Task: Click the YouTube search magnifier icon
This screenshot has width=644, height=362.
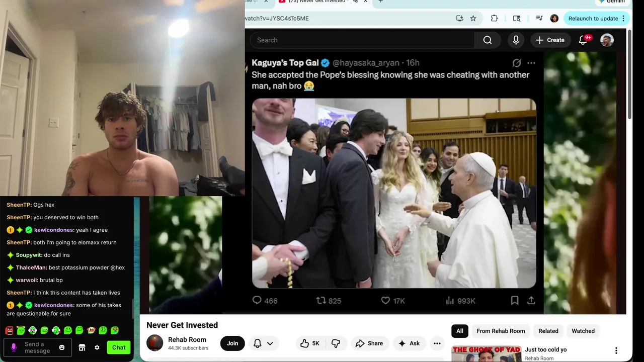Action: coord(488,40)
